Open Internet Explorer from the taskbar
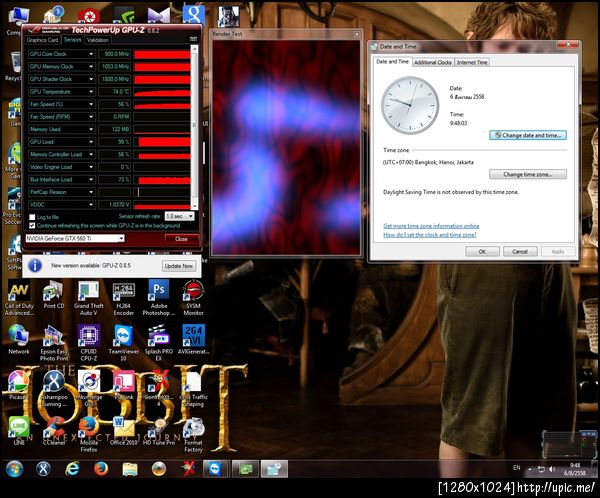This screenshot has height=498, width=600. [72, 469]
